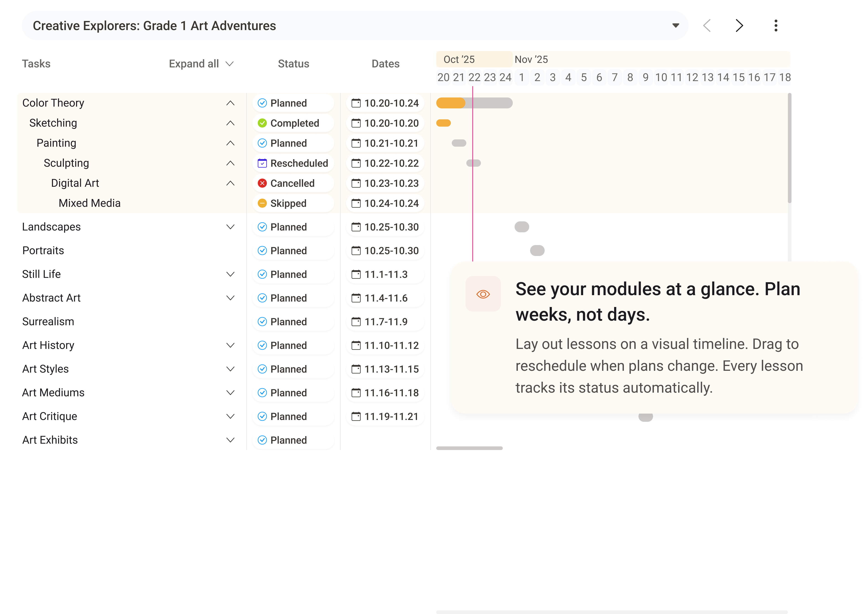
Task: Collapse the Digital Art row
Action: pos(230,183)
